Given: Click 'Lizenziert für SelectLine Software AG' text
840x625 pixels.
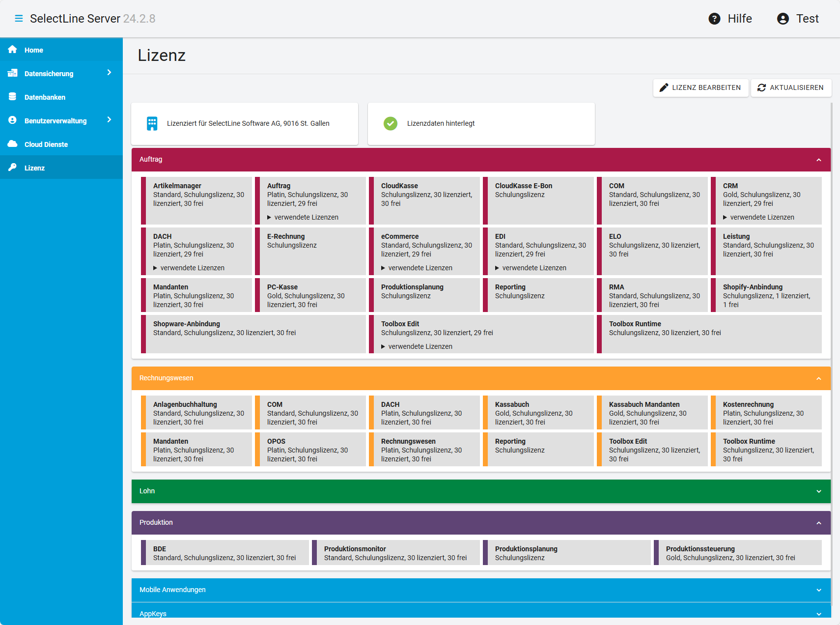Looking at the screenshot, I should click(x=248, y=123).
